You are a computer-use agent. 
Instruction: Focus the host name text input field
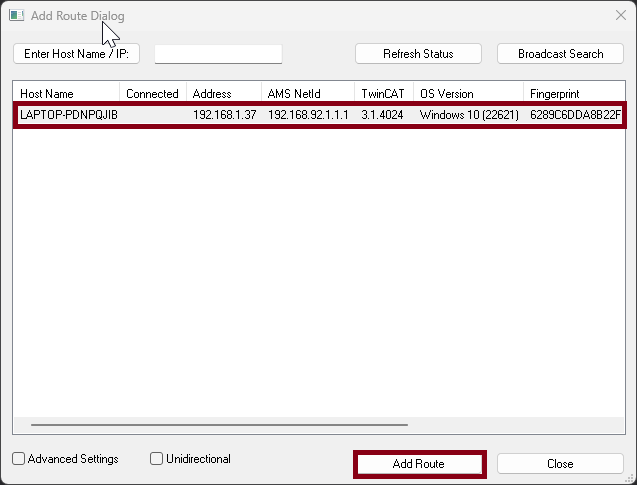click(x=218, y=54)
